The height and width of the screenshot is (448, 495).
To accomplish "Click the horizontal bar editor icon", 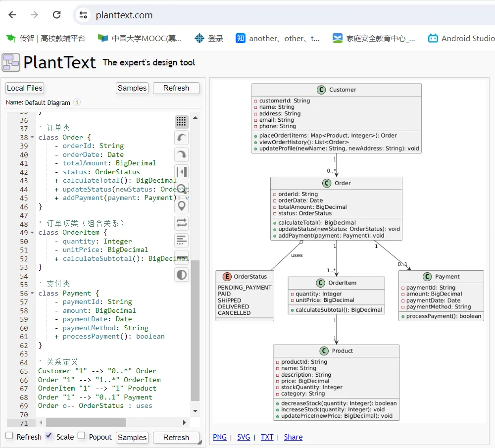I will (181, 257).
